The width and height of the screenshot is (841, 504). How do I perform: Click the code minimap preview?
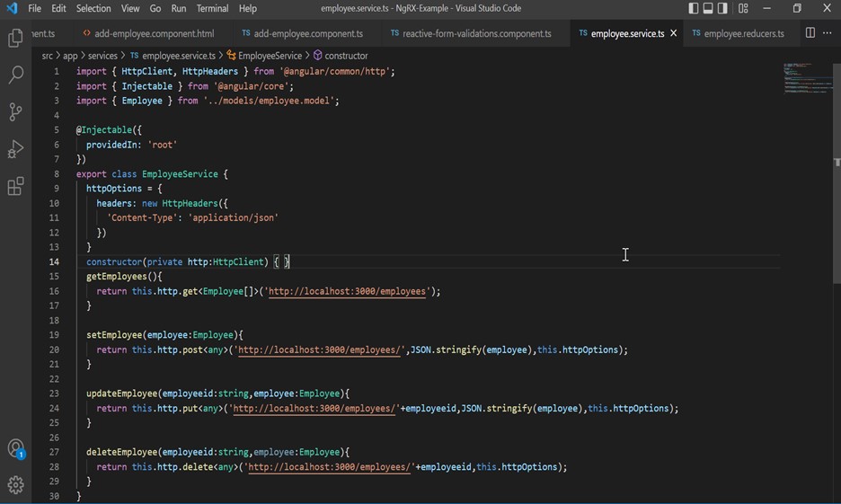tap(805, 78)
